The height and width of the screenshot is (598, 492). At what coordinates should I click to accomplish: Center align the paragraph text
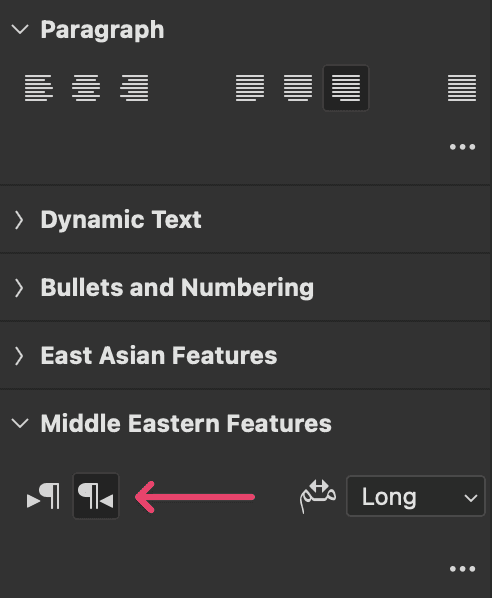point(86,88)
